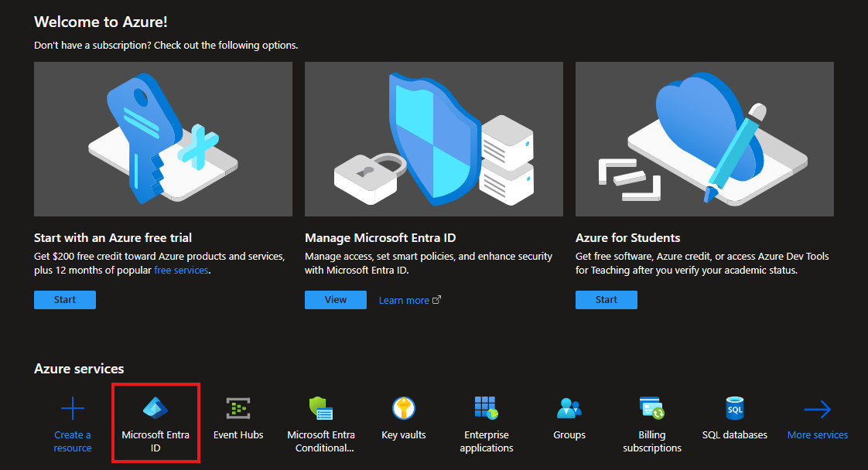The width and height of the screenshot is (868, 470).
Task: Click the Azure for Students heading
Action: point(627,238)
